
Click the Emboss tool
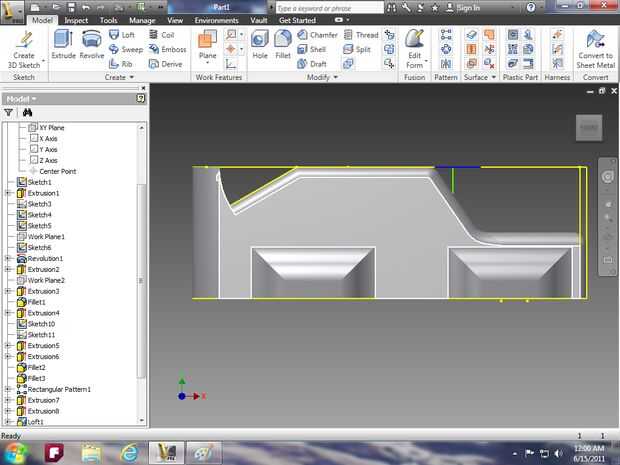coord(167,49)
